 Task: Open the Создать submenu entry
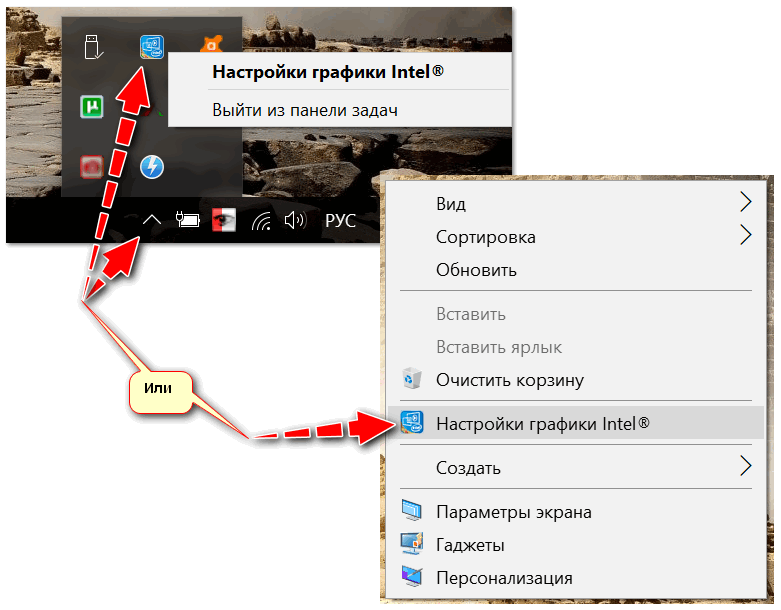(576, 468)
